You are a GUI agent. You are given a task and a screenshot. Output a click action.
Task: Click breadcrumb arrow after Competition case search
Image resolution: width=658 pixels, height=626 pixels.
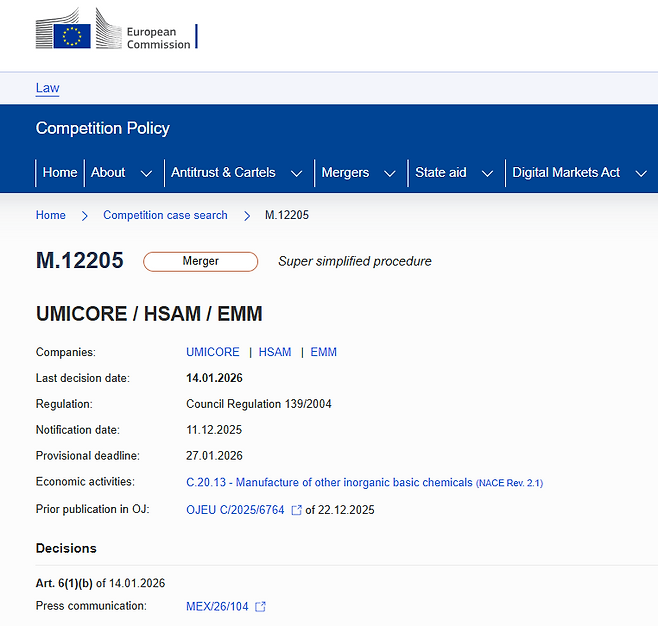pyautogui.click(x=247, y=216)
